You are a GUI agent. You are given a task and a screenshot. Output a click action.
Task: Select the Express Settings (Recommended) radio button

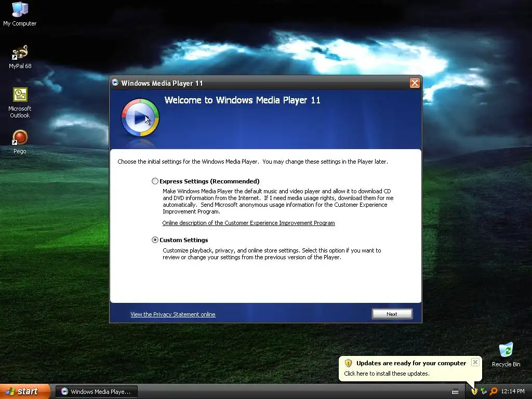(x=155, y=181)
